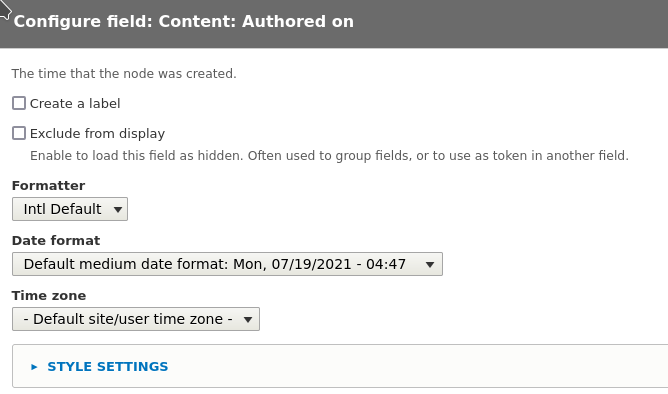
Task: Expand the STYLE SETTINGS section
Action: point(107,366)
